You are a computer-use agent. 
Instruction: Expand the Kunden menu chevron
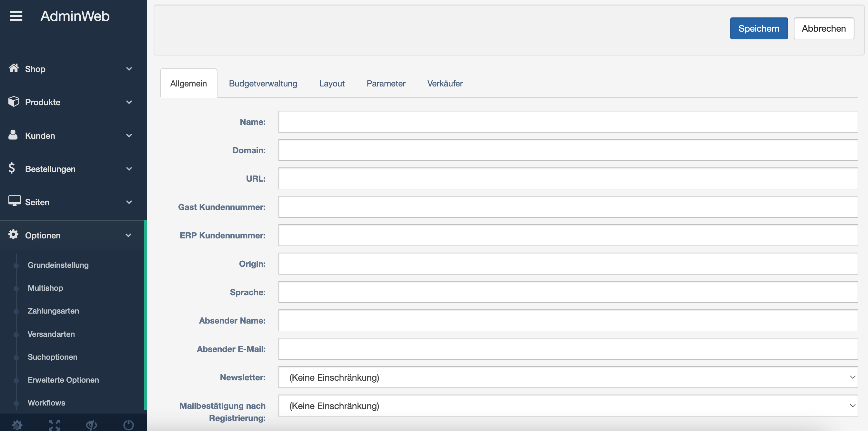tap(129, 135)
